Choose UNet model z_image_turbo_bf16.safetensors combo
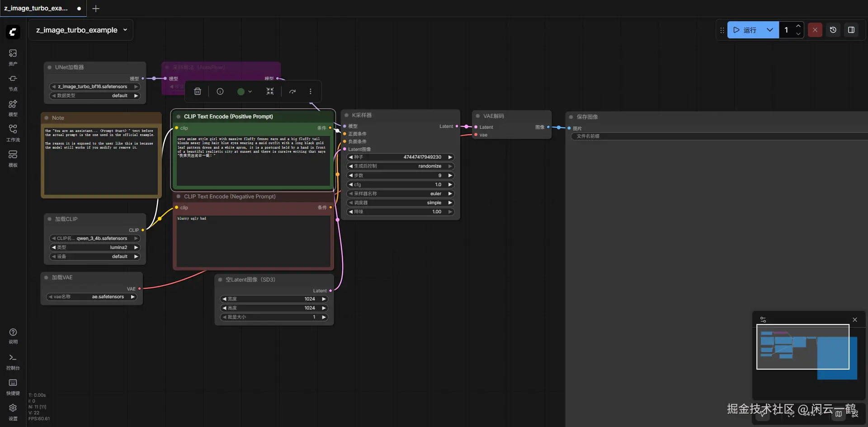Viewport: 868px width, 427px height. [95, 87]
